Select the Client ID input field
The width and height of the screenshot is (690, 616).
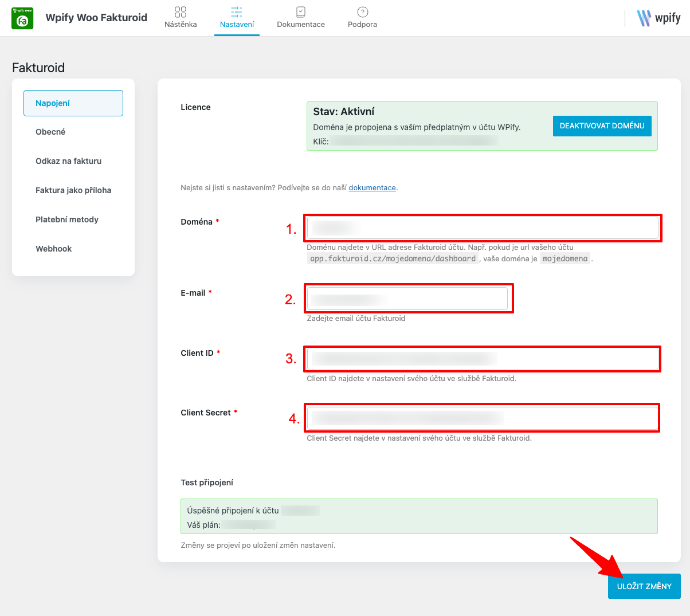click(483, 359)
